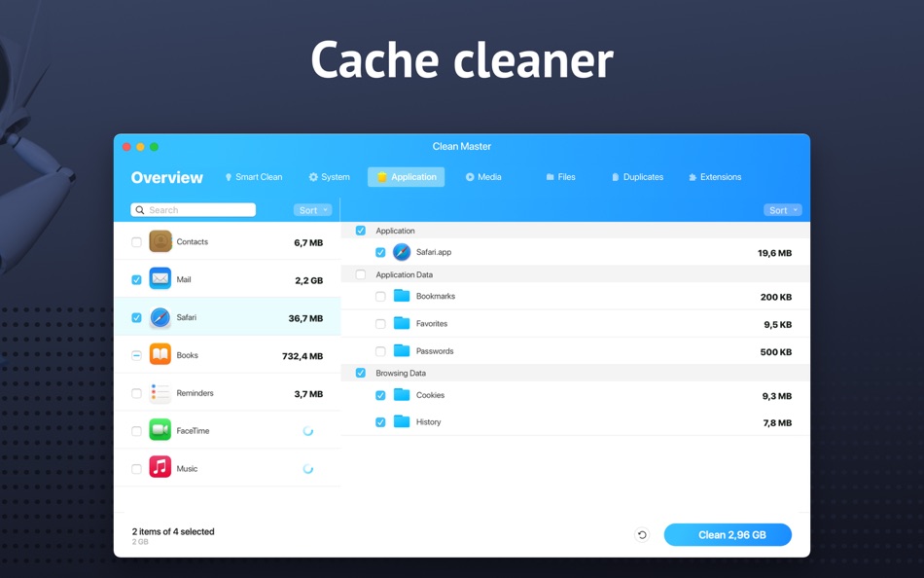Click the Application Data group label
This screenshot has height=578, width=924.
405,274
